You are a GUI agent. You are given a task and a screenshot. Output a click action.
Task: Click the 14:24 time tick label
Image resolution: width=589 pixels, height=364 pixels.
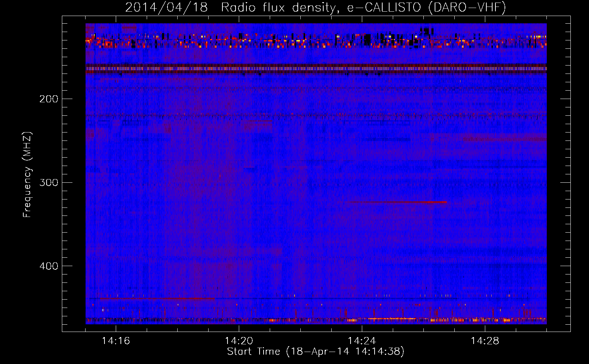point(362,341)
